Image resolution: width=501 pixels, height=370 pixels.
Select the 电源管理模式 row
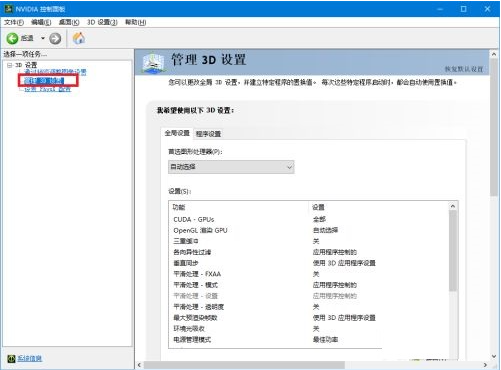point(309,340)
